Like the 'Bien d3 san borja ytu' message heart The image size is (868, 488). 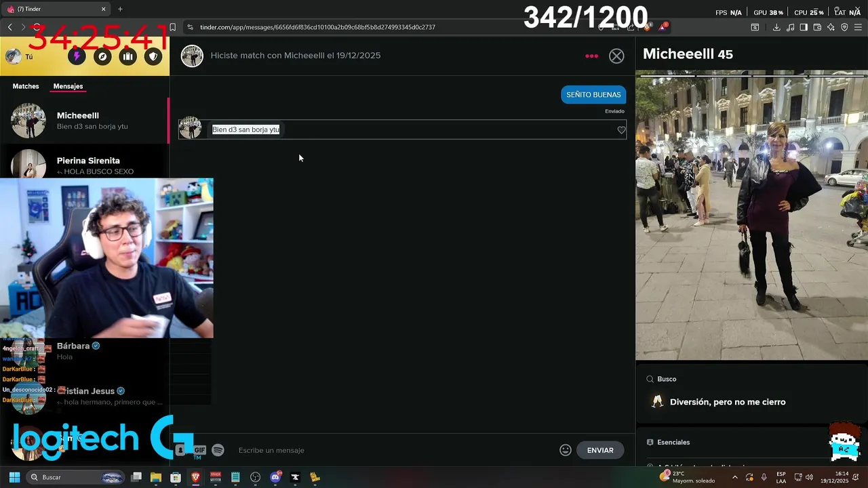(621, 130)
